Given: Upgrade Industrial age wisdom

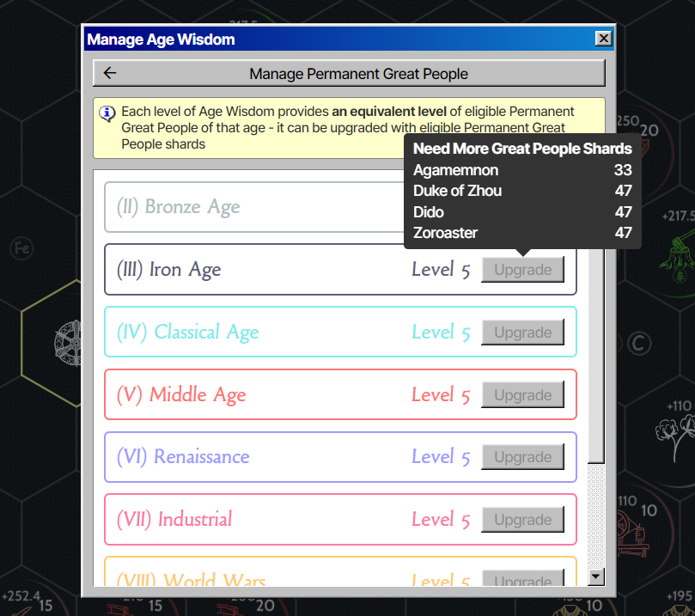Looking at the screenshot, I should click(522, 520).
